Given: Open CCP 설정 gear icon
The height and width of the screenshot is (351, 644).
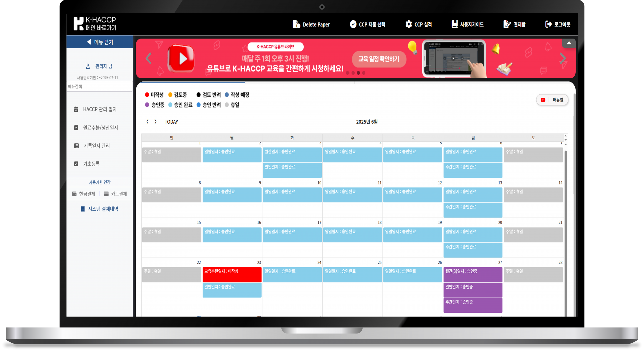Looking at the screenshot, I should tap(408, 24).
